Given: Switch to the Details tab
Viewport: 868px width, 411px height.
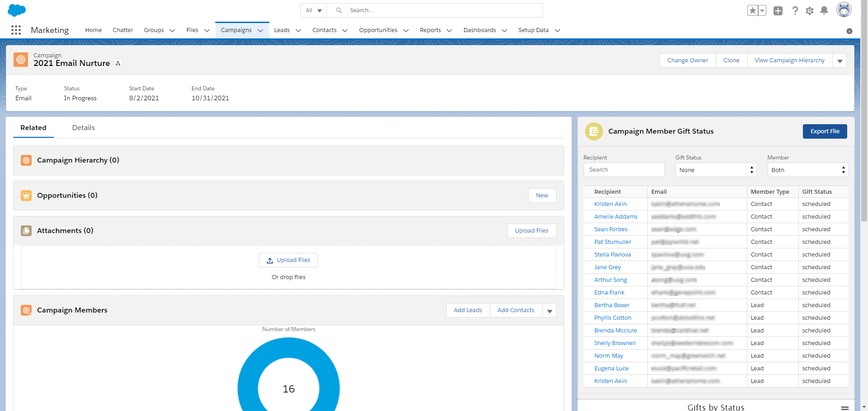Looking at the screenshot, I should (84, 128).
